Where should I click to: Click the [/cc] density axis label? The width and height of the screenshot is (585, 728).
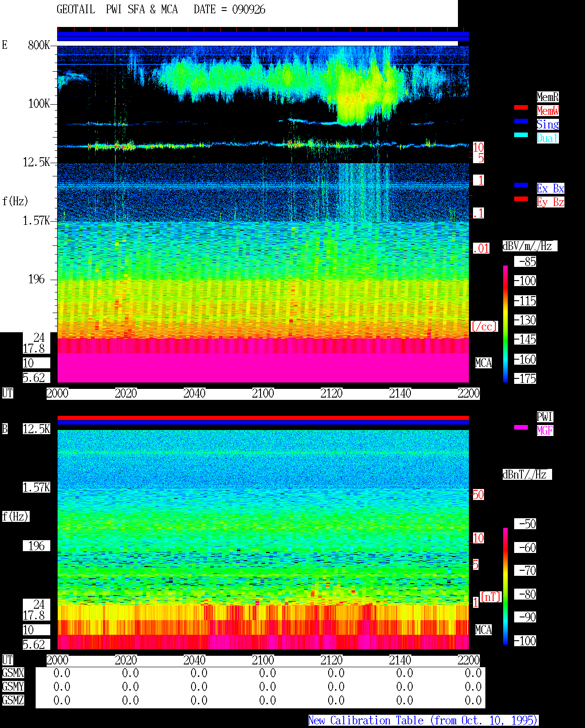coord(484,326)
